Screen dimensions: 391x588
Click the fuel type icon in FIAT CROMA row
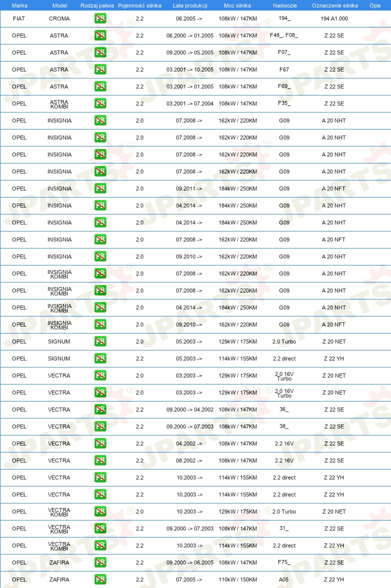click(x=100, y=18)
